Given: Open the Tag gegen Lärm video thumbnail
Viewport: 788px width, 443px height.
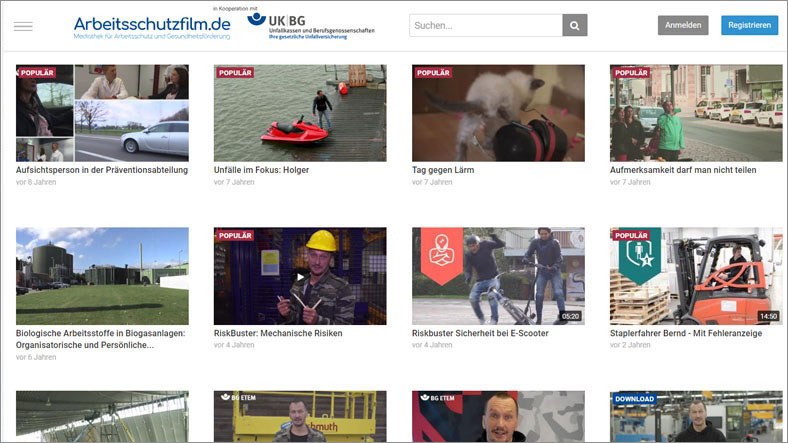Looking at the screenshot, I should [498, 114].
